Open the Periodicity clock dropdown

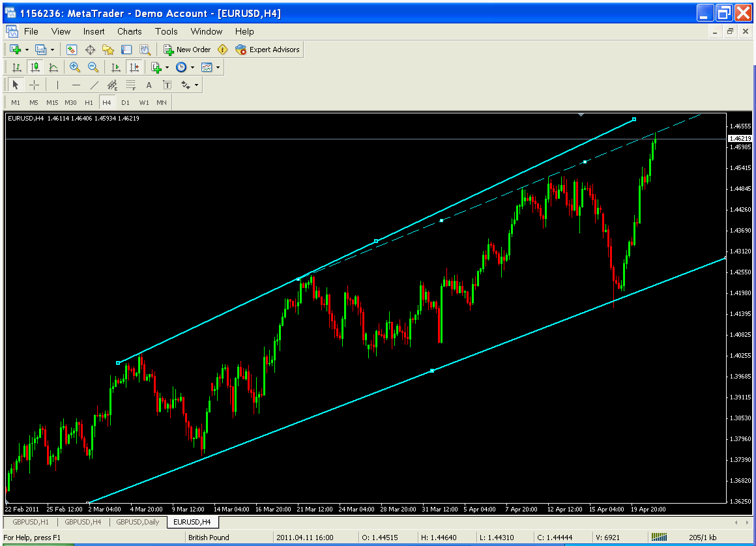pos(192,67)
